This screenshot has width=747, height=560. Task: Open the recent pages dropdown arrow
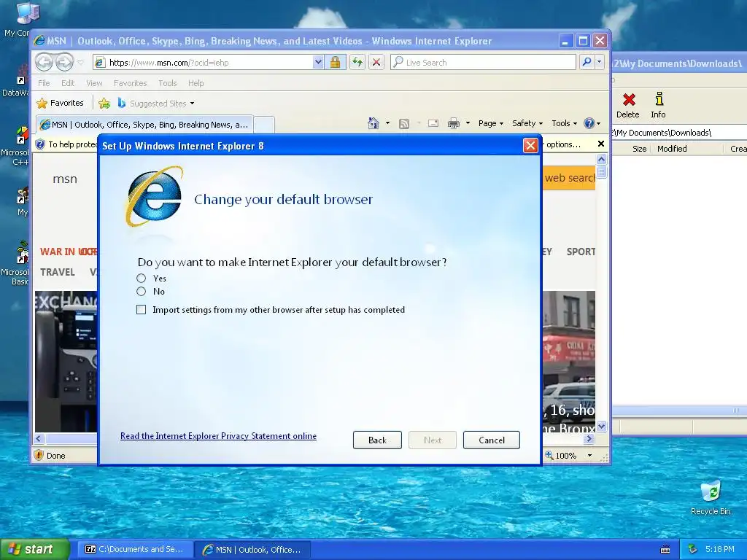[80, 63]
